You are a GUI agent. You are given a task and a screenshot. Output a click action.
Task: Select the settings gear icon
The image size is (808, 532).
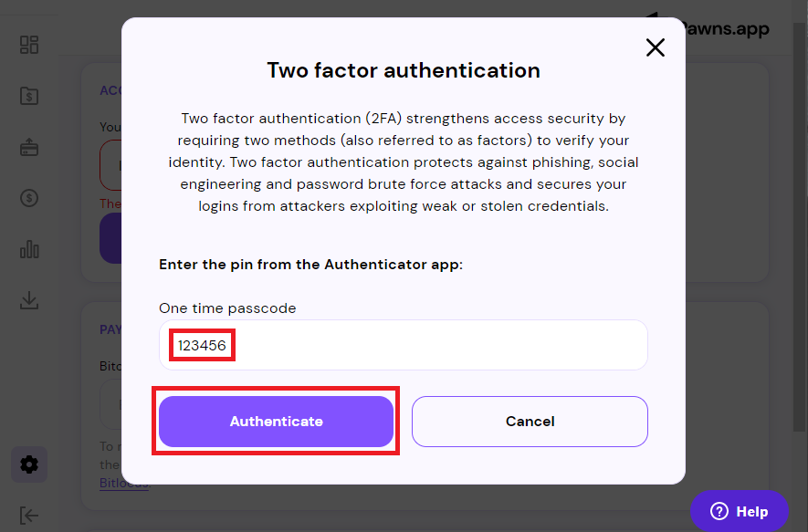coord(29,464)
